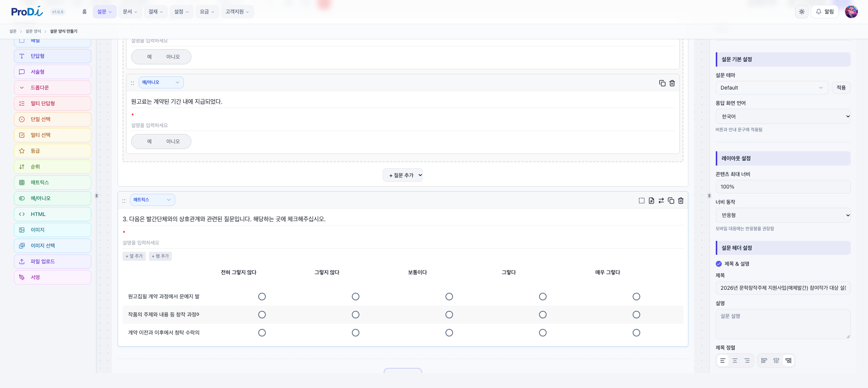Open the 고객지원 menu

(x=237, y=12)
